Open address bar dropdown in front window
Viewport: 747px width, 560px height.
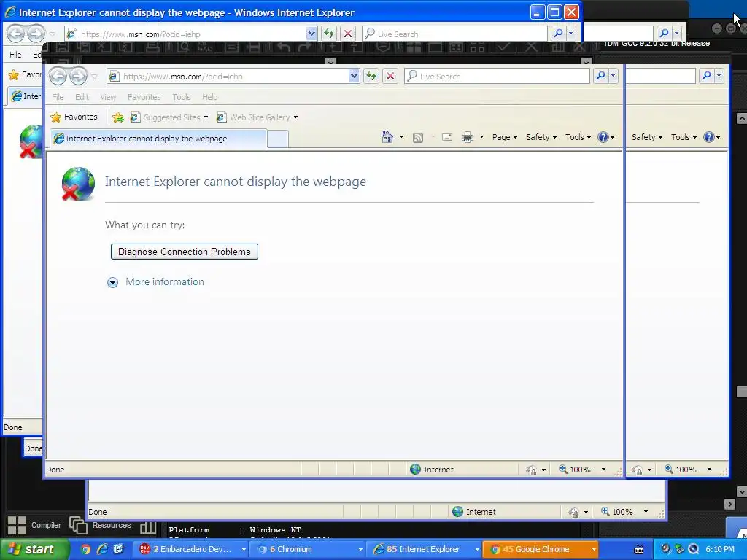[x=354, y=76]
